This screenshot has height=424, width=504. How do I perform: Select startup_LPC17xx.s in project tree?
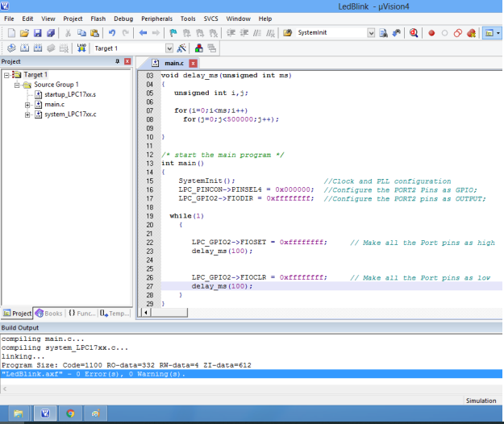(x=69, y=95)
